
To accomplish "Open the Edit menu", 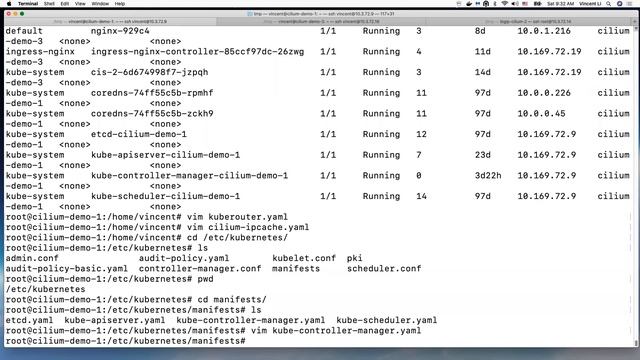I will point(64,4).
